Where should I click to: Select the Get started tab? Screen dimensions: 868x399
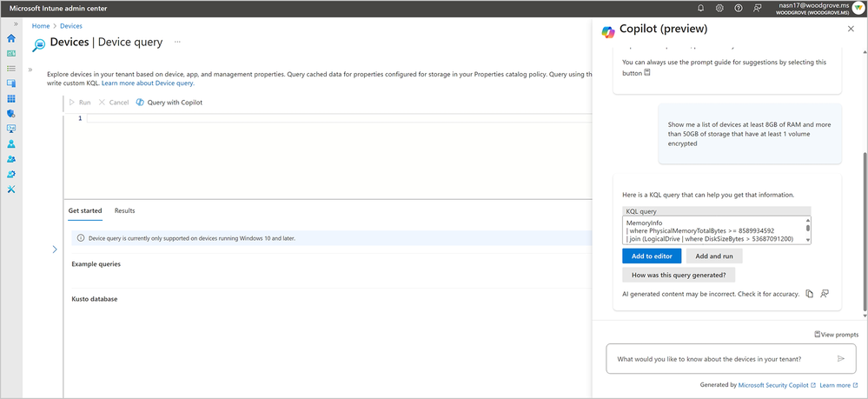85,210
